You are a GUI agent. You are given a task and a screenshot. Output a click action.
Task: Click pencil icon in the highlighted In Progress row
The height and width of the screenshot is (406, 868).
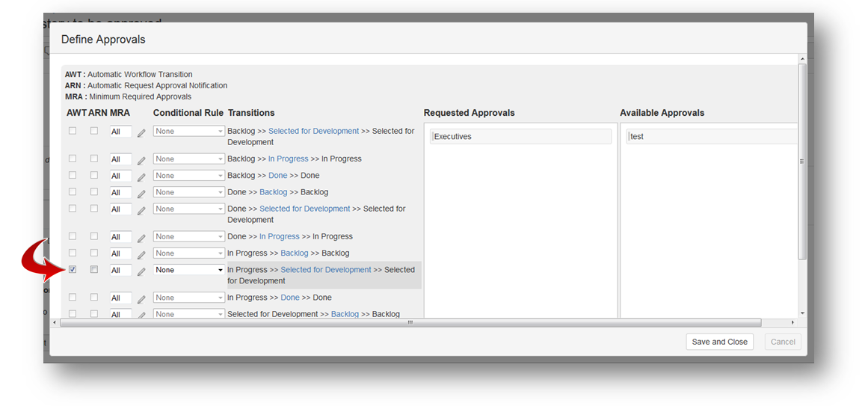(x=141, y=271)
